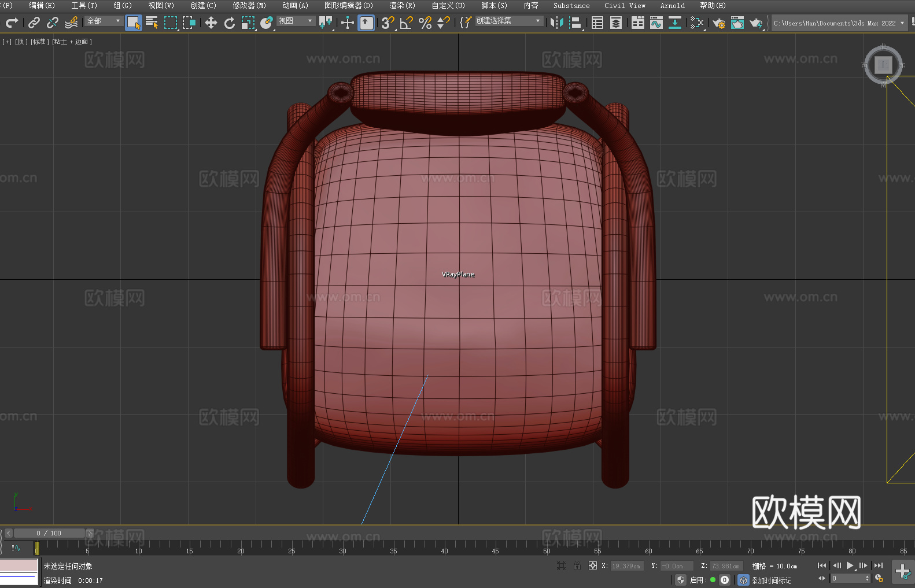The height and width of the screenshot is (588, 915).
Task: Select the Move tool
Action: click(211, 23)
